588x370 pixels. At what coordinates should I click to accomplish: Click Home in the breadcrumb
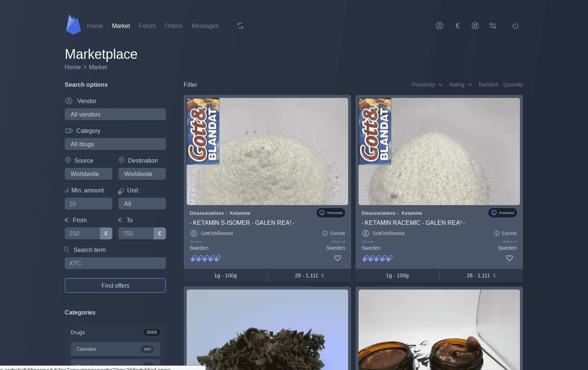coord(73,67)
